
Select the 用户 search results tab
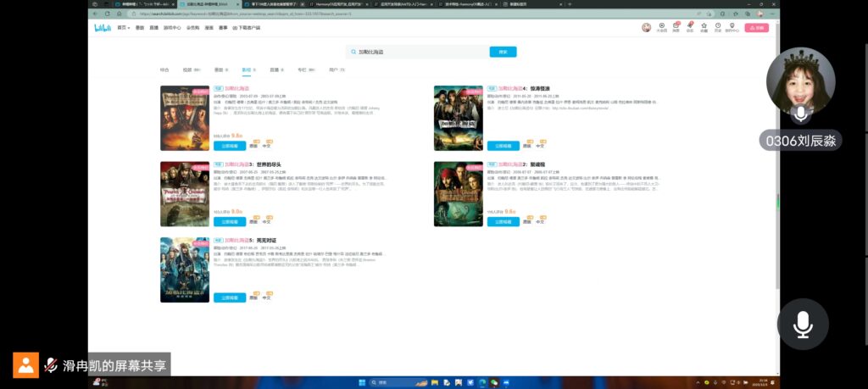point(337,70)
